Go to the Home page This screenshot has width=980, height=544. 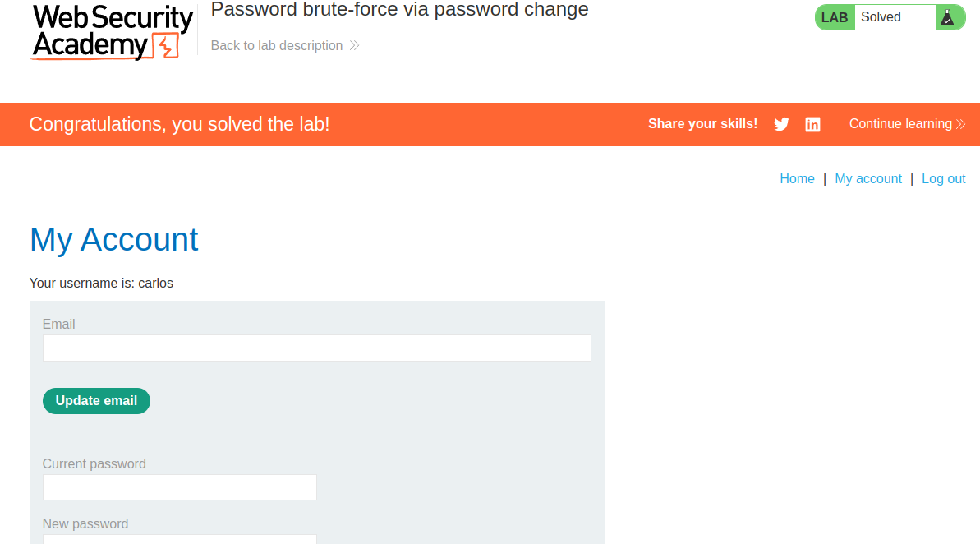tap(797, 179)
